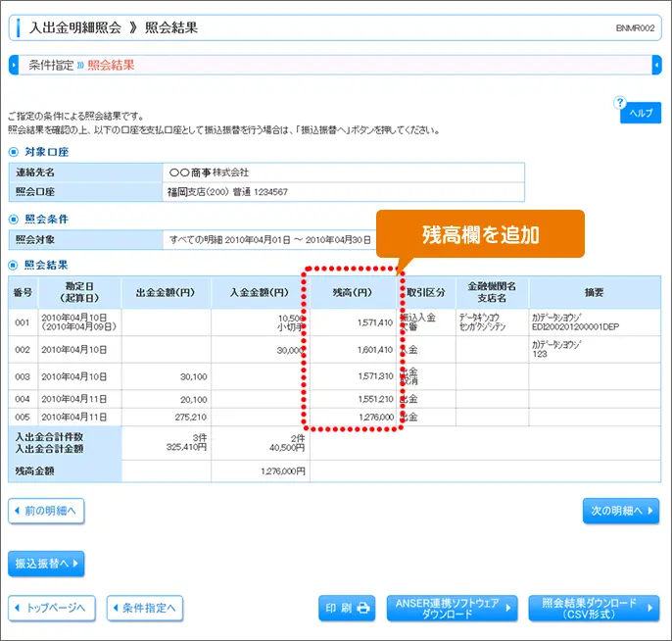
Task: Click the balance value 1,601,410
Action: [x=375, y=350]
